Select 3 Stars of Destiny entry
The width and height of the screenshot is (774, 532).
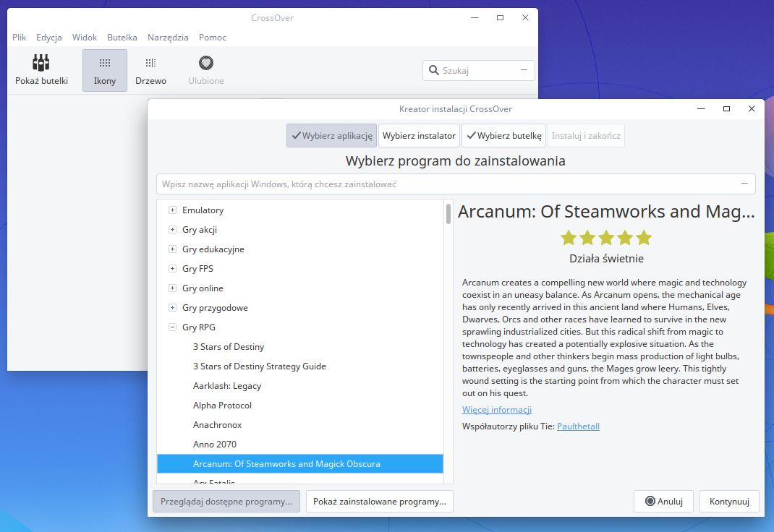[x=300, y=347]
